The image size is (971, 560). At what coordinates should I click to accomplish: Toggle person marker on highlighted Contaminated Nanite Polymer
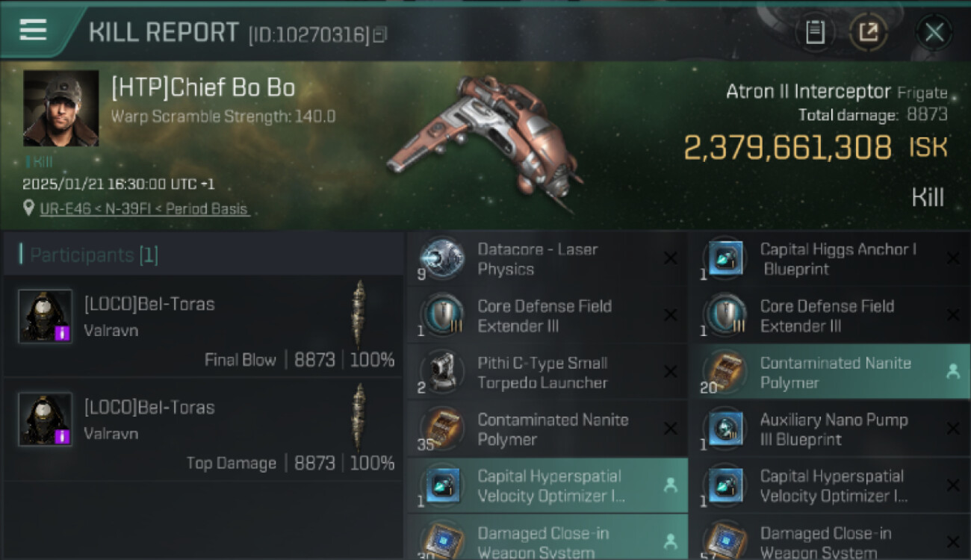point(953,372)
